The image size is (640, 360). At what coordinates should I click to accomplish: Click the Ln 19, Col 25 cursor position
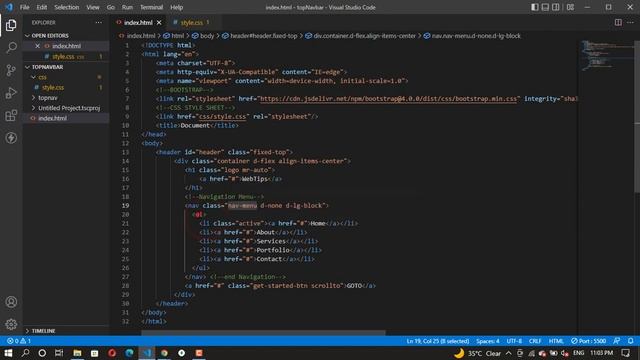point(438,341)
